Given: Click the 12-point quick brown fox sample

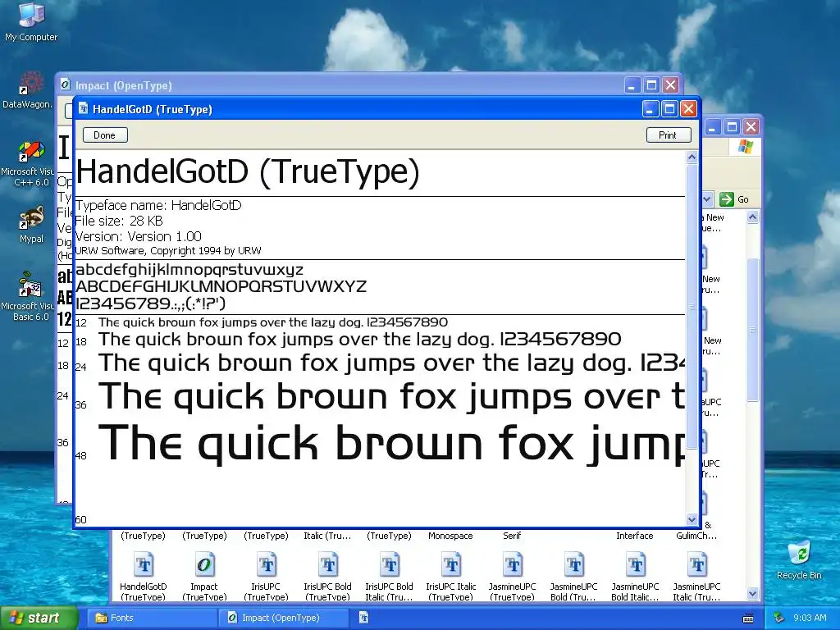Looking at the screenshot, I should point(273,322).
